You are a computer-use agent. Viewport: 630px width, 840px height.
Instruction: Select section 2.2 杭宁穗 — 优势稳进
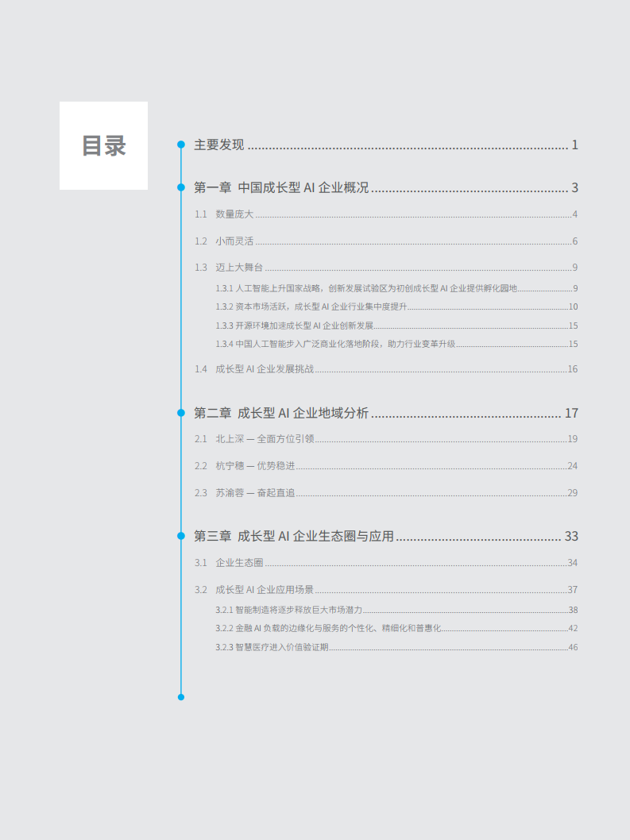point(255,466)
